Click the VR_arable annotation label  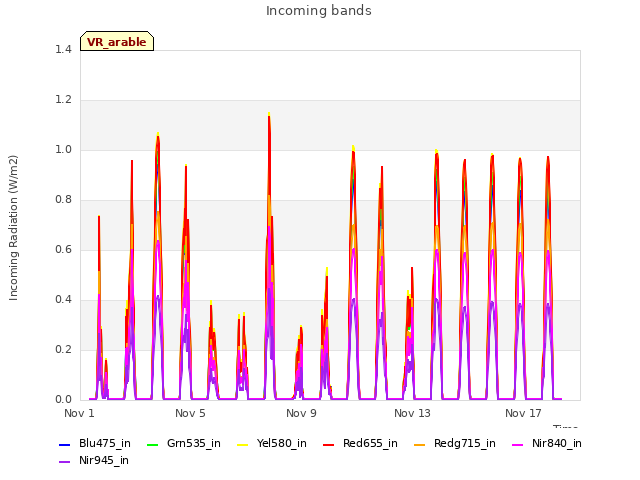117,42
